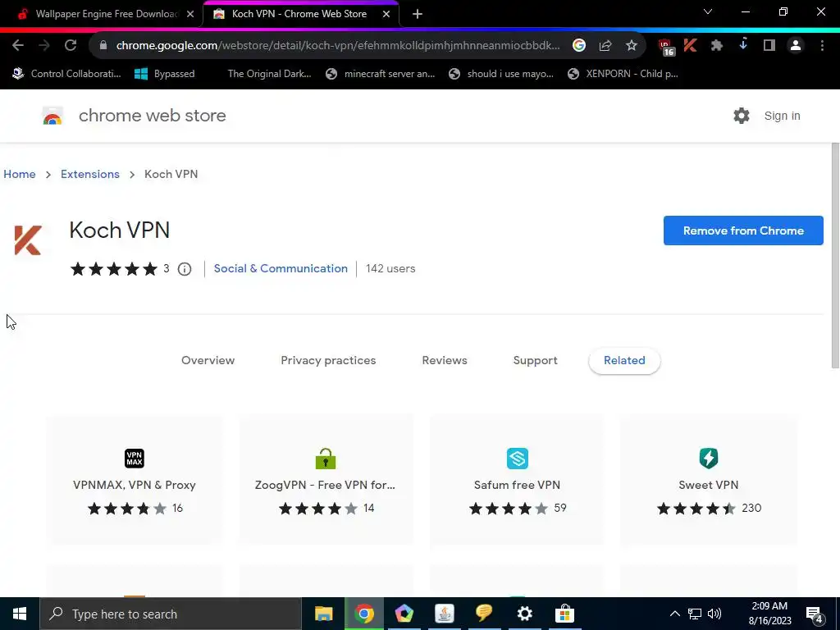Go to Home breadcrumb link

pos(20,174)
